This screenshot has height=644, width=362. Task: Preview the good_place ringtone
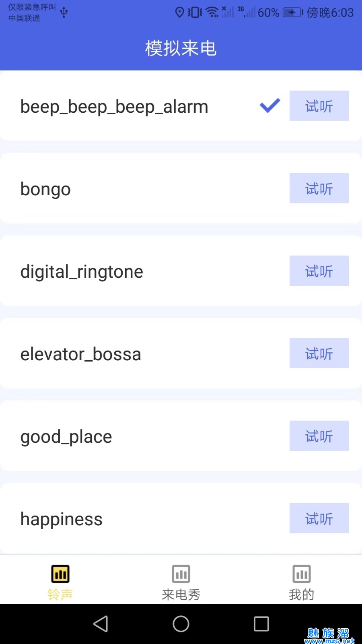[319, 436]
